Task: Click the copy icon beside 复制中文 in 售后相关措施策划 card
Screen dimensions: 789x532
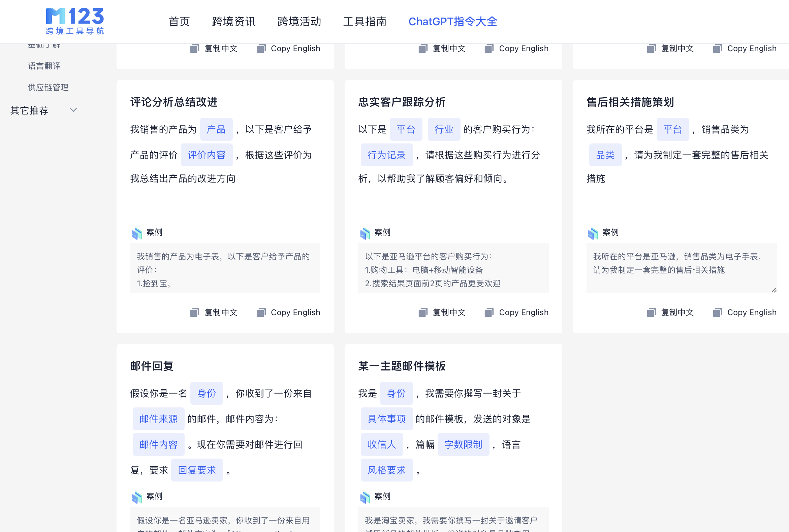Action: coord(651,312)
